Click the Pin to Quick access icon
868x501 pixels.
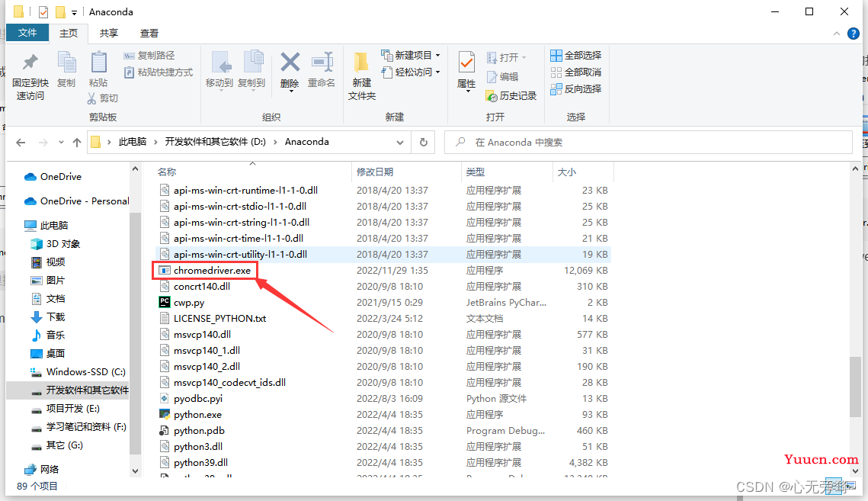click(30, 63)
